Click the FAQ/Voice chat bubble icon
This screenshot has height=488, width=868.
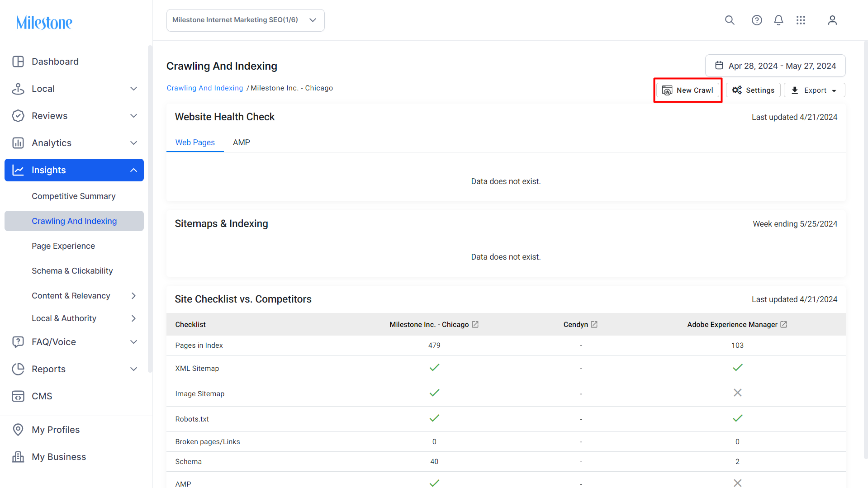pyautogui.click(x=18, y=342)
